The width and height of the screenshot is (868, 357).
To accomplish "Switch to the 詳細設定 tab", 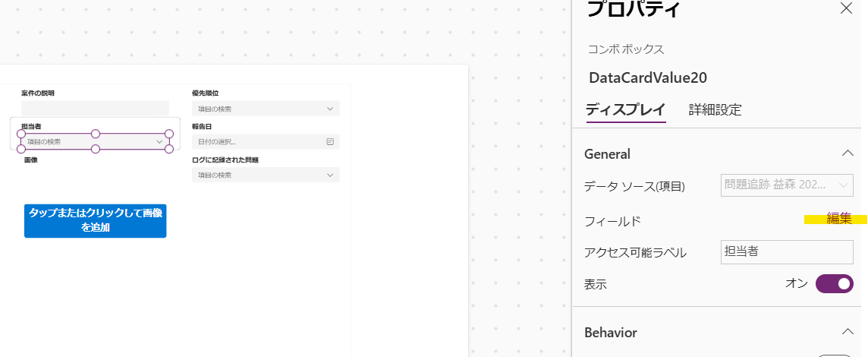I will coord(715,109).
